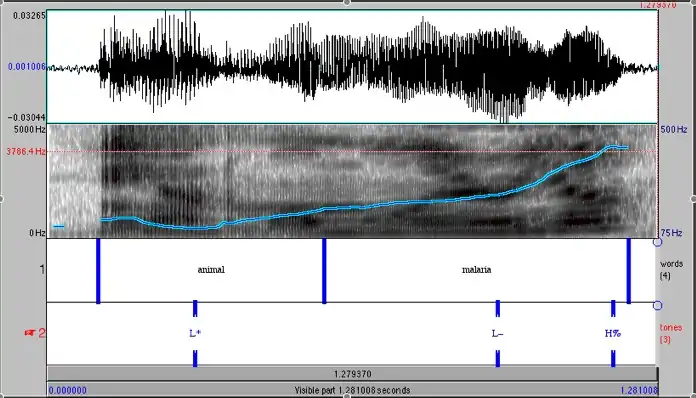Screen dimensions: 696x398
Task: Select tier 2 via pointing hand icon
Action: point(30,332)
